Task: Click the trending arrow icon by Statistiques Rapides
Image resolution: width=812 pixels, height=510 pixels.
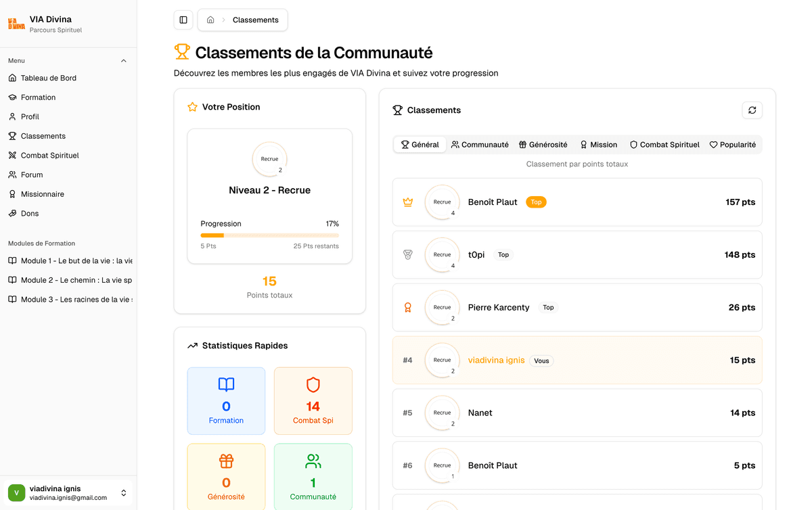Action: pos(192,346)
